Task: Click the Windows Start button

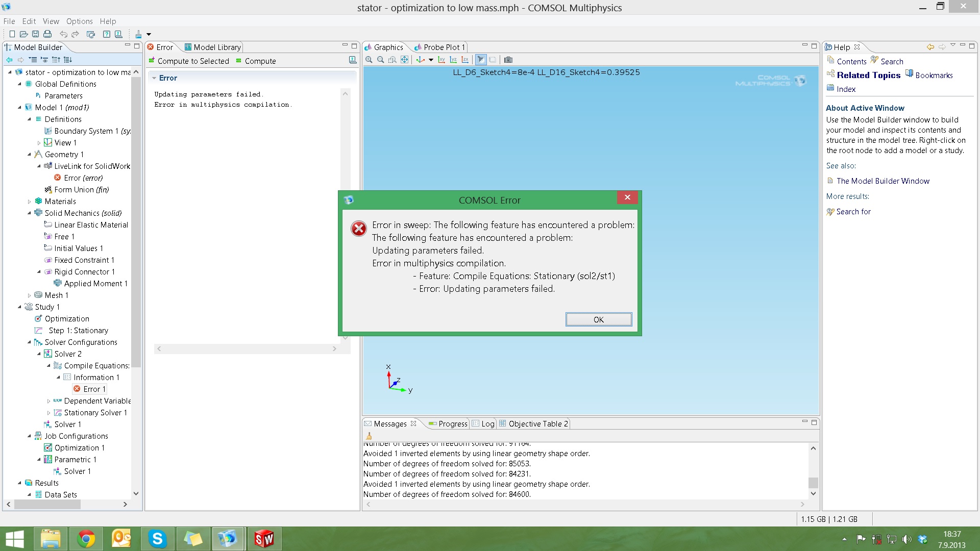Action: coord(15,539)
